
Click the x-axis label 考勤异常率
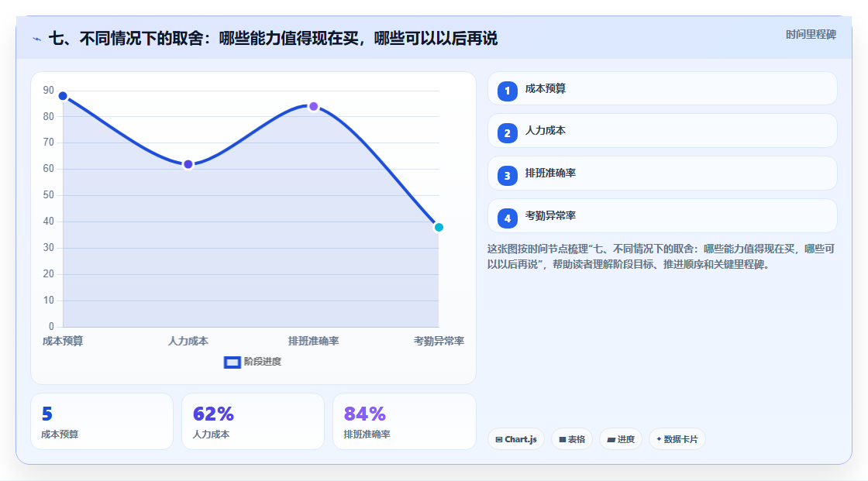(439, 342)
